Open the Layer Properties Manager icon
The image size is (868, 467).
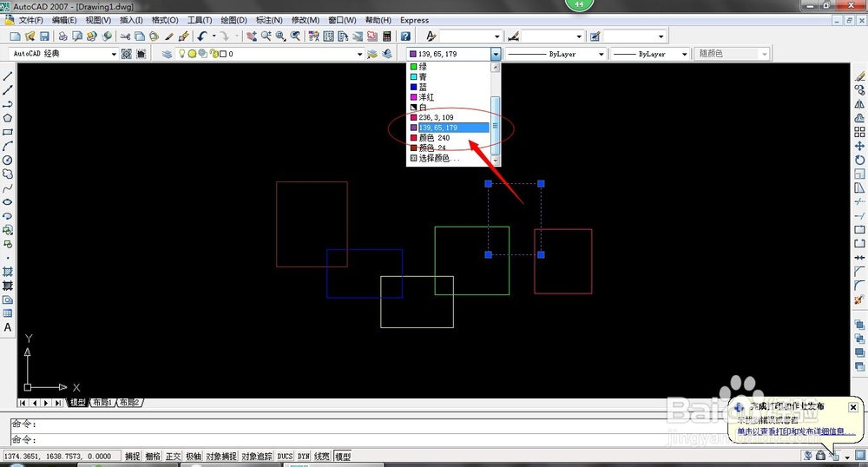(167, 54)
